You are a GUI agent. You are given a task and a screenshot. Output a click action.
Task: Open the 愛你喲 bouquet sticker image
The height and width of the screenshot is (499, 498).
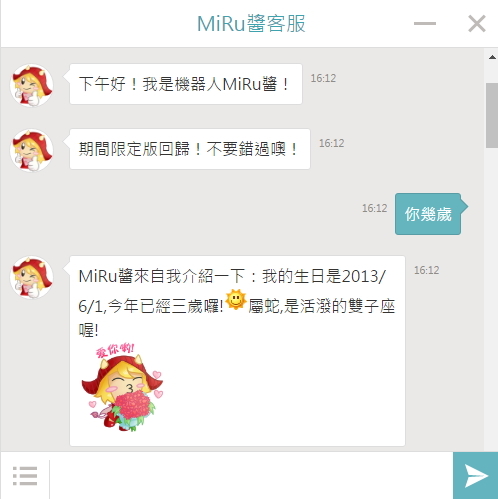(x=122, y=387)
